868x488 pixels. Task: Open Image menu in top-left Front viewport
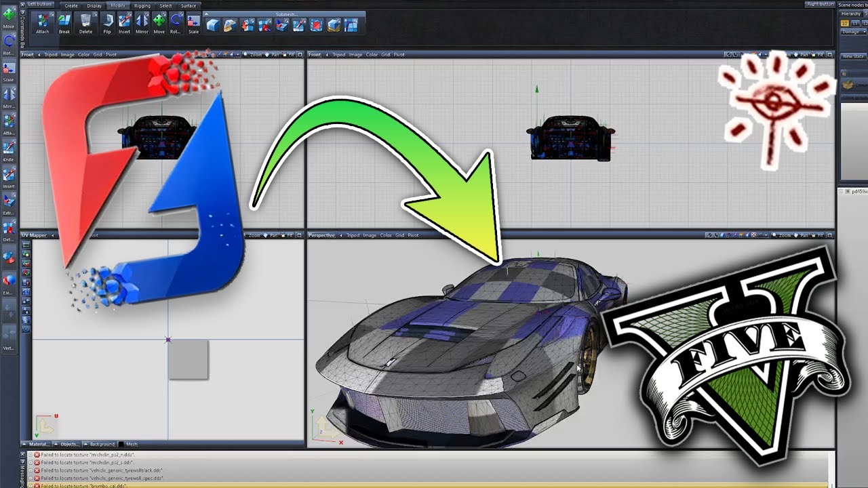pos(68,54)
